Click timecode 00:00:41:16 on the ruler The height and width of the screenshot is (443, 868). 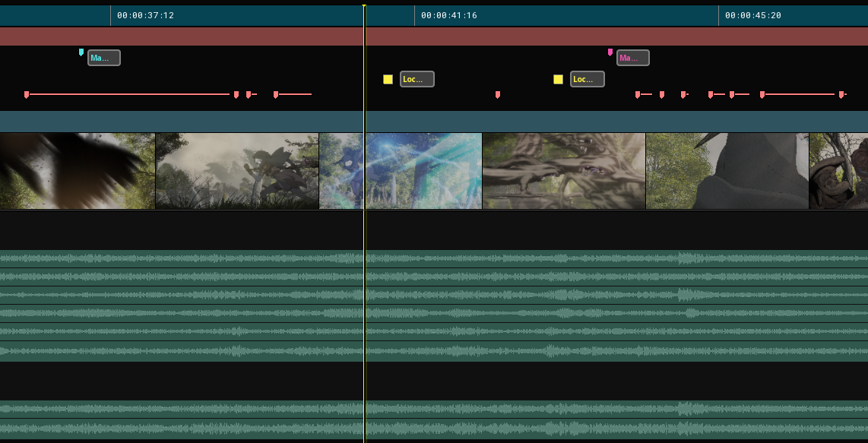(x=449, y=15)
